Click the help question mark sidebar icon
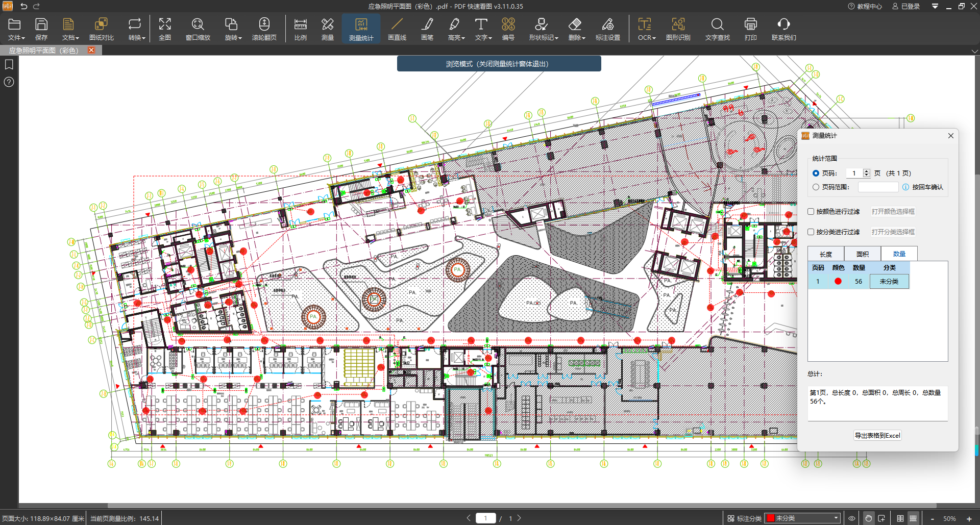This screenshot has width=980, height=525. click(9, 82)
